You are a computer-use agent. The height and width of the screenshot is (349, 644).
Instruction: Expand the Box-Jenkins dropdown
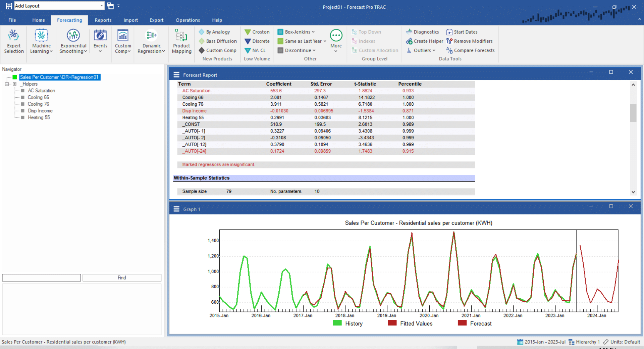(313, 32)
